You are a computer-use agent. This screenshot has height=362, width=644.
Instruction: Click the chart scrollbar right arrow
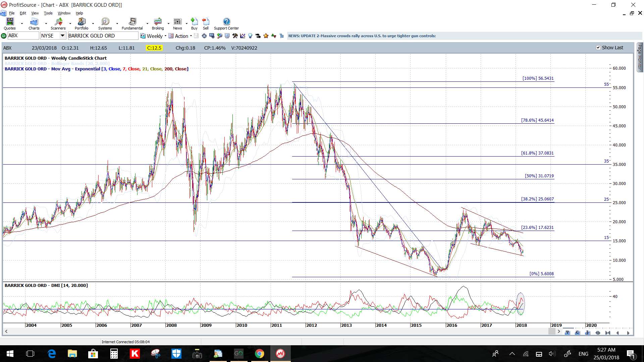(x=559, y=331)
